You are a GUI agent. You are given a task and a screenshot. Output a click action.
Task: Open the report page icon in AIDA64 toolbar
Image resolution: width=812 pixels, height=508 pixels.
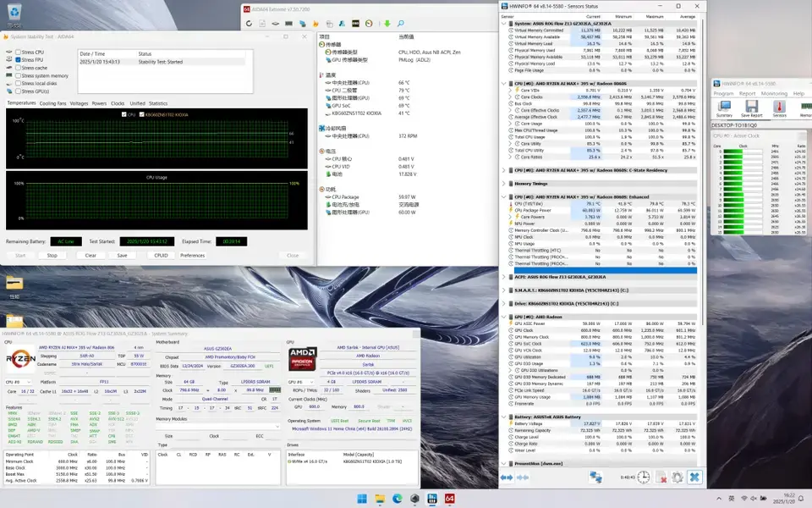coord(262,24)
